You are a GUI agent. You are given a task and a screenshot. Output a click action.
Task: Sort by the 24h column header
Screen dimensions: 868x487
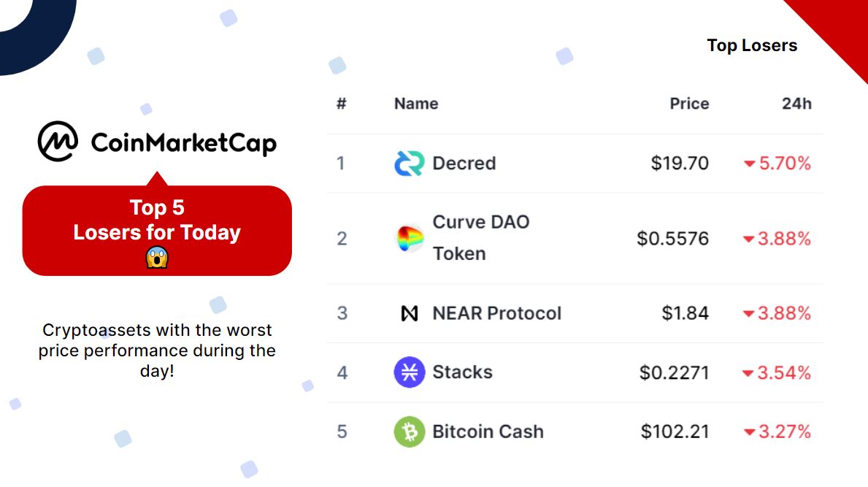pos(796,104)
